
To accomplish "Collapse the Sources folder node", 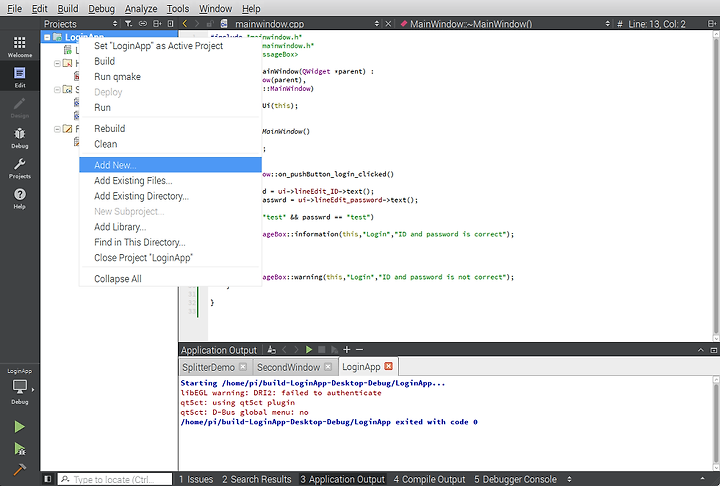I will (57, 89).
